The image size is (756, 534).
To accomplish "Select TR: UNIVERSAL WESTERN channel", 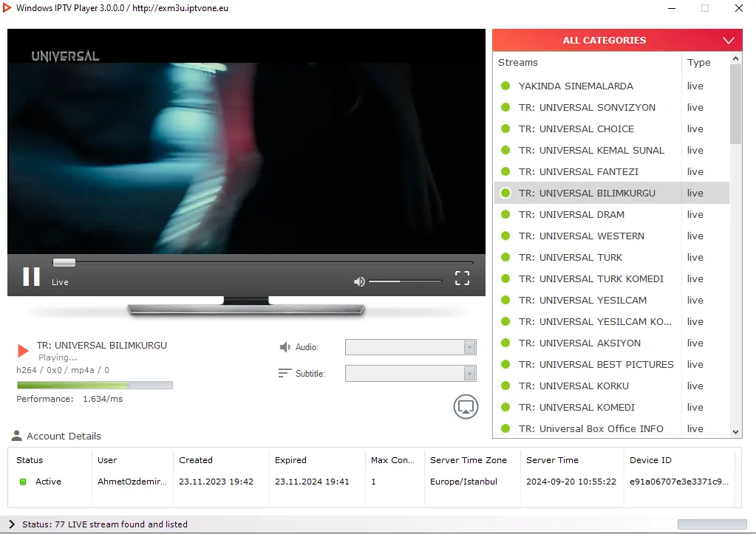I will coord(611,236).
